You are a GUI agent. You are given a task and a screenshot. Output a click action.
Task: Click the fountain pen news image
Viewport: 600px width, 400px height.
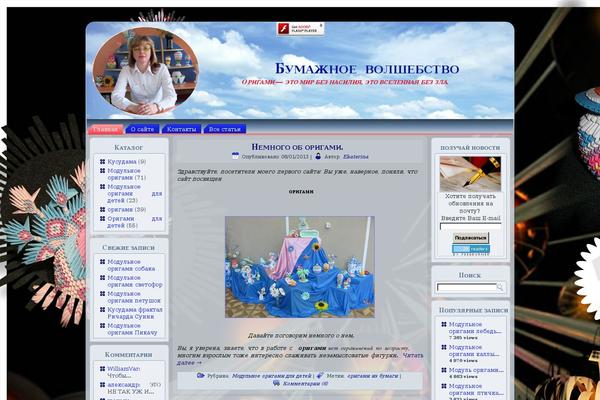tap(470, 174)
